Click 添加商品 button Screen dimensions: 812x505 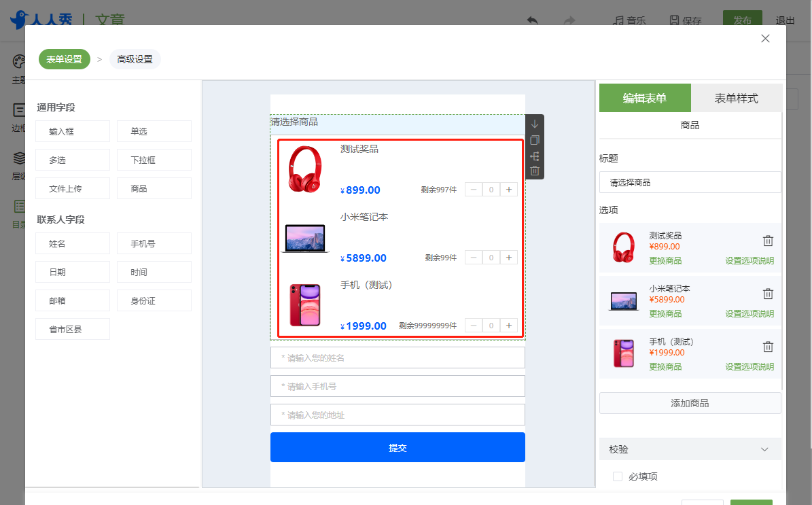pyautogui.click(x=690, y=403)
